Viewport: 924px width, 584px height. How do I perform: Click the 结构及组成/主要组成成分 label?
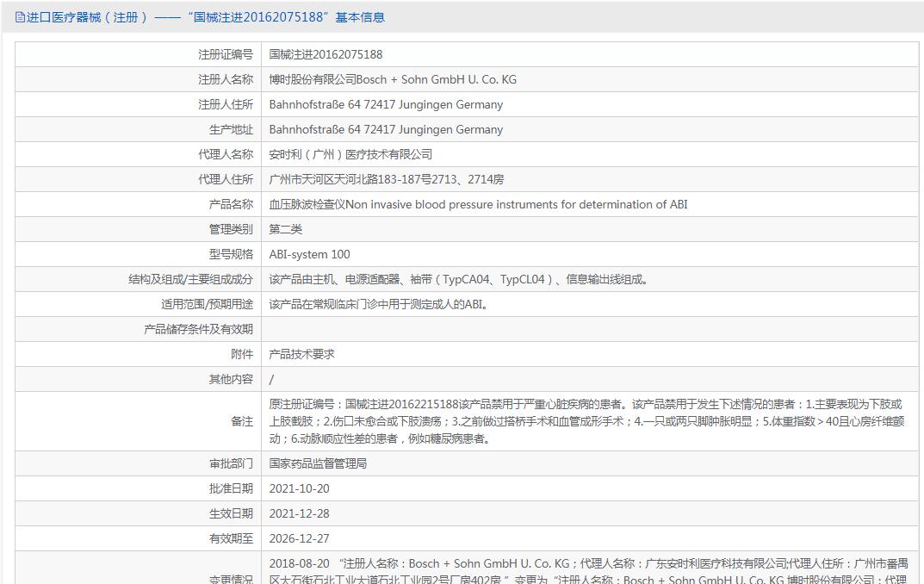(x=191, y=279)
